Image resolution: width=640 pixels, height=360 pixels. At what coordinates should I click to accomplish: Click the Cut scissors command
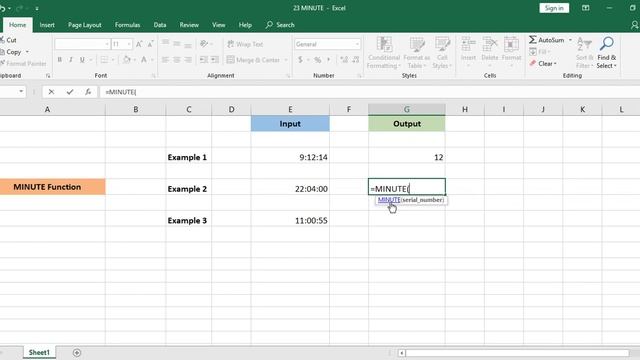[8, 40]
